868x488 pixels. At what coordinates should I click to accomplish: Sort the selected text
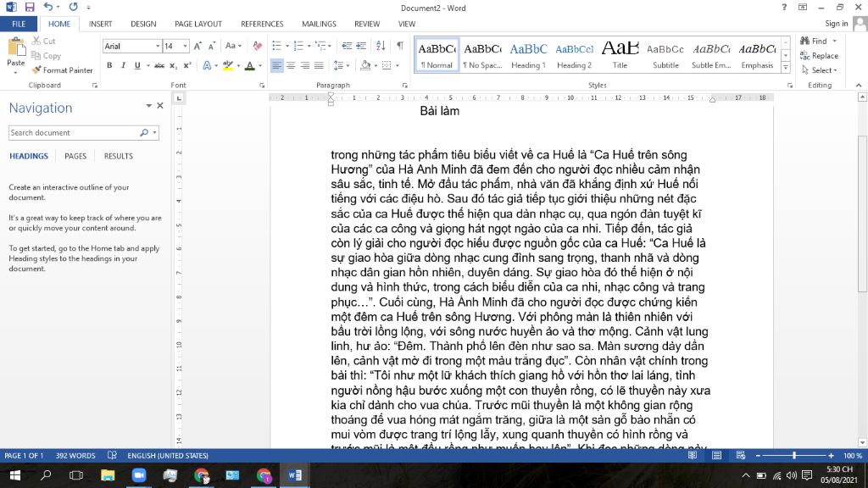pyautogui.click(x=381, y=46)
